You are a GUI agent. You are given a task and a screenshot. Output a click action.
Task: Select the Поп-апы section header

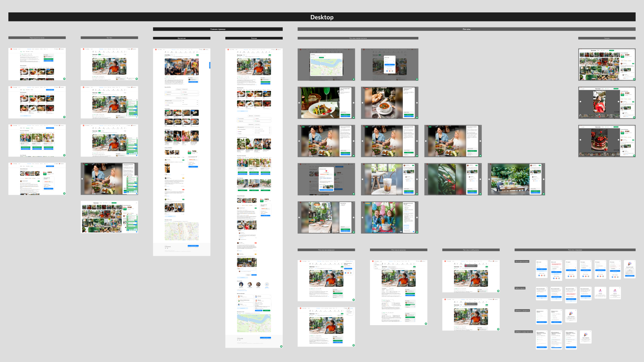point(466,29)
